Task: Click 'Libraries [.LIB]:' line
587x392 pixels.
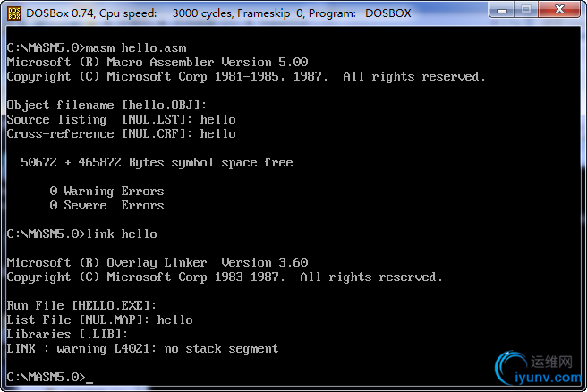Action: (67, 334)
